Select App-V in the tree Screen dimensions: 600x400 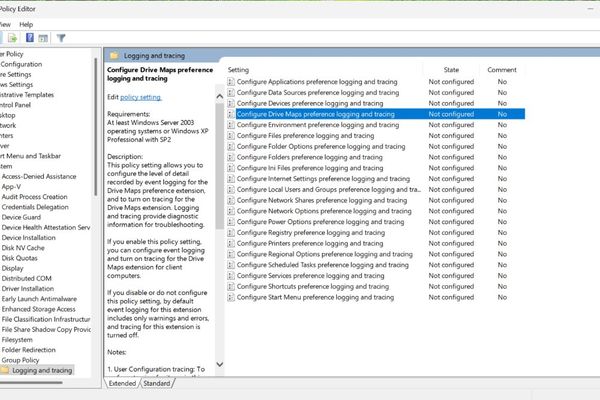[x=11, y=186]
